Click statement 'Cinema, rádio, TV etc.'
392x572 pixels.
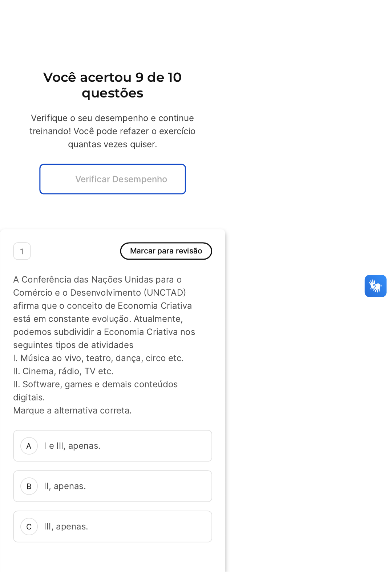tap(64, 371)
